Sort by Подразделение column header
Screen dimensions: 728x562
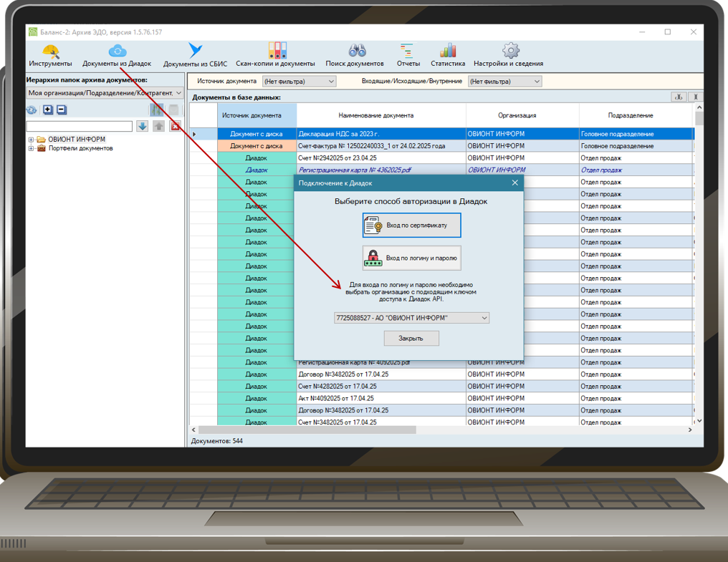tap(636, 115)
